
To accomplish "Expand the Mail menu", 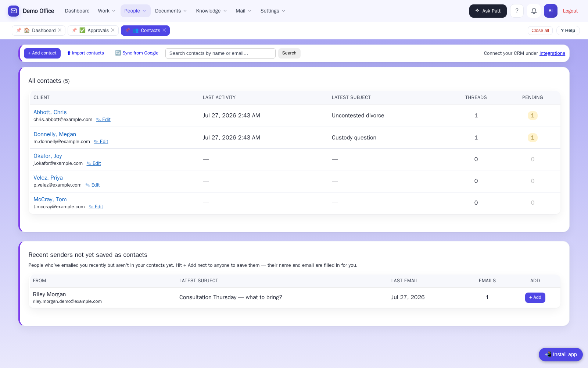I will tap(243, 11).
